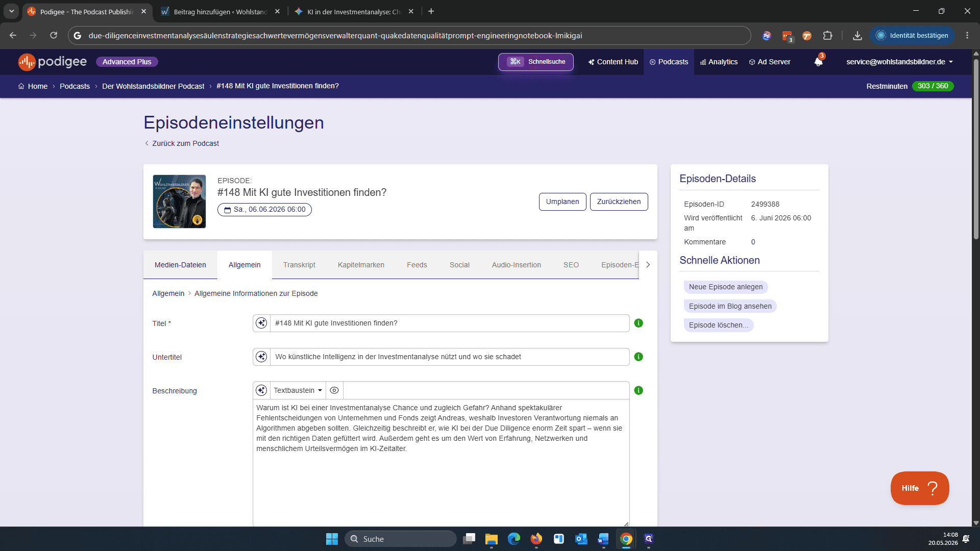Viewport: 980px width, 551px height.
Task: Open the browser extensions puzzle icon
Action: tap(827, 35)
